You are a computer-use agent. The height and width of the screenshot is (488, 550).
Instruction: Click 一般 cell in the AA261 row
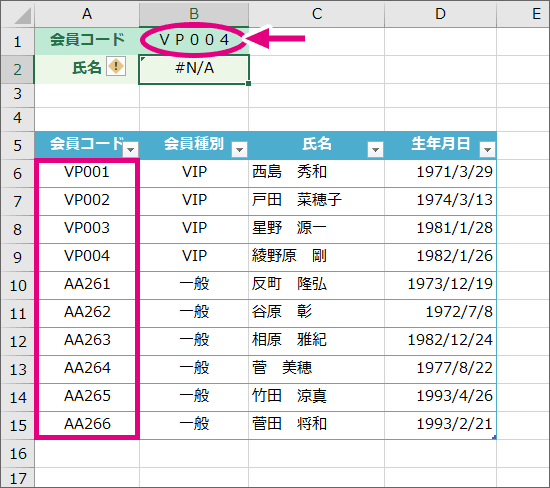(x=194, y=285)
